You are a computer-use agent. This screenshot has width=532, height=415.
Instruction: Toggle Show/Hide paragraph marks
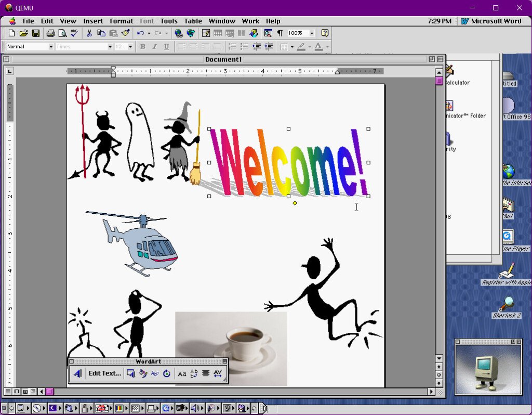click(x=280, y=33)
